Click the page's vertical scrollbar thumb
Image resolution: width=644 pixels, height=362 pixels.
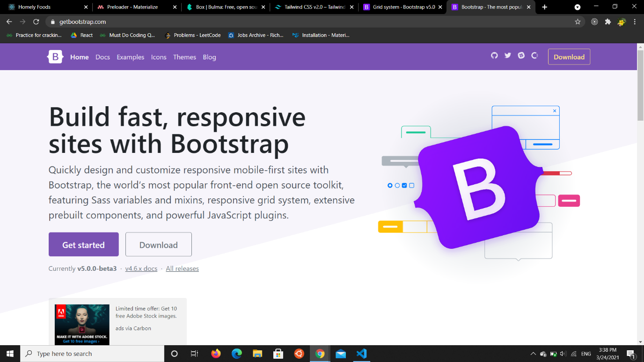pyautogui.click(x=640, y=84)
